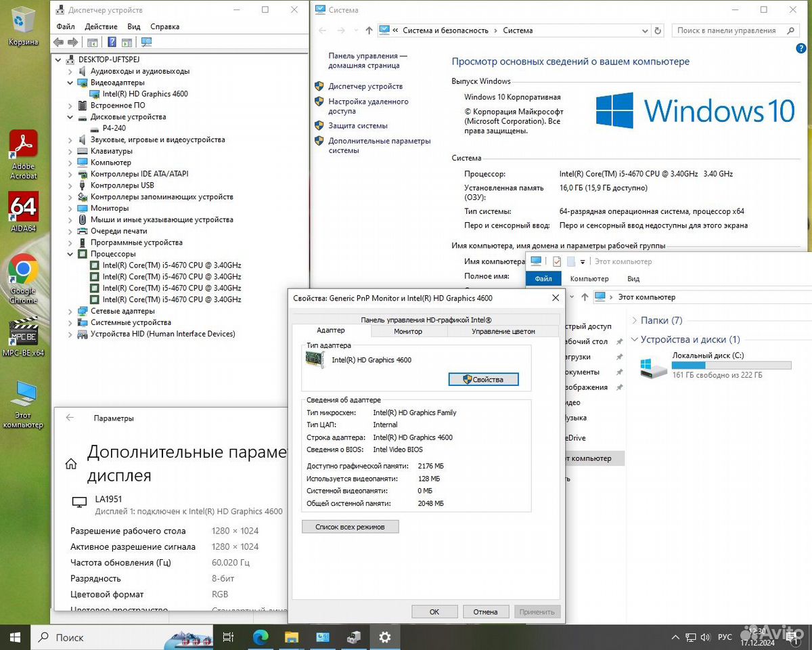Switch to 'Монитор' tab in properties dialog

pos(408,331)
